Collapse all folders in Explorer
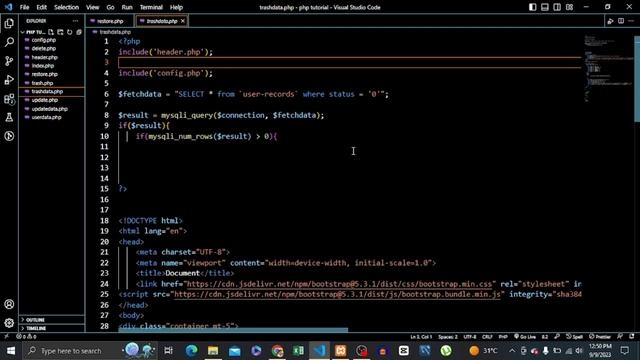Image resolution: width=640 pixels, height=360 pixels. tap(79, 32)
